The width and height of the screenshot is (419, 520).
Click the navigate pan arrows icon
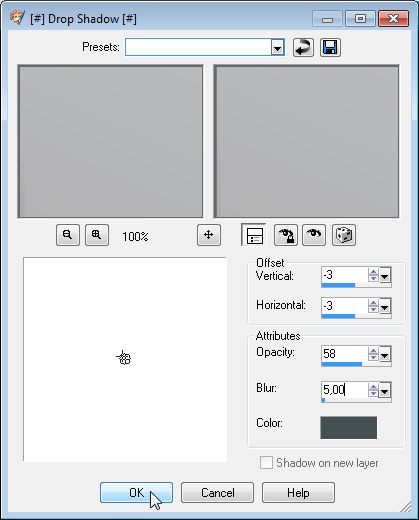[x=209, y=235]
